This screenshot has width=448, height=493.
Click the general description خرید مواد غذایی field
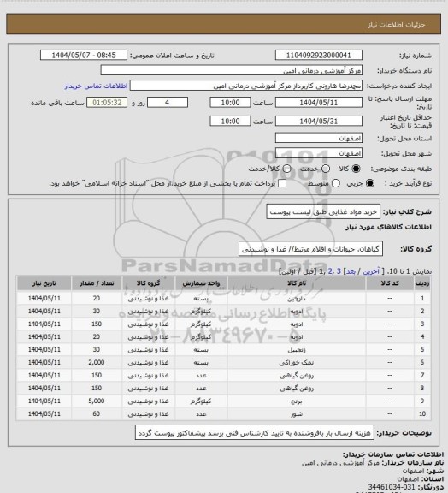click(x=323, y=211)
